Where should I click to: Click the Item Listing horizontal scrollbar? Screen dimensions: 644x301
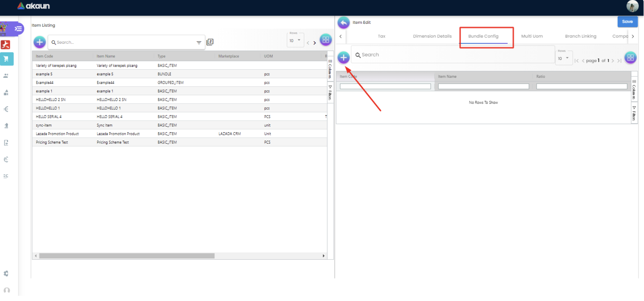(x=127, y=256)
